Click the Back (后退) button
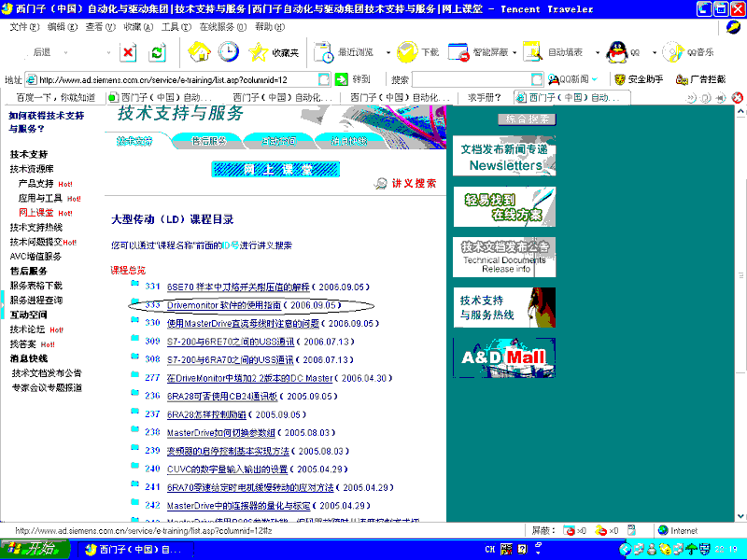747x560 pixels. click(41, 52)
